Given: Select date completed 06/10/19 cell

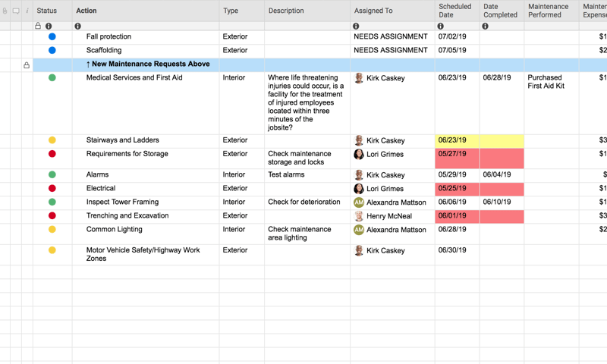Looking at the screenshot, I should [x=502, y=202].
